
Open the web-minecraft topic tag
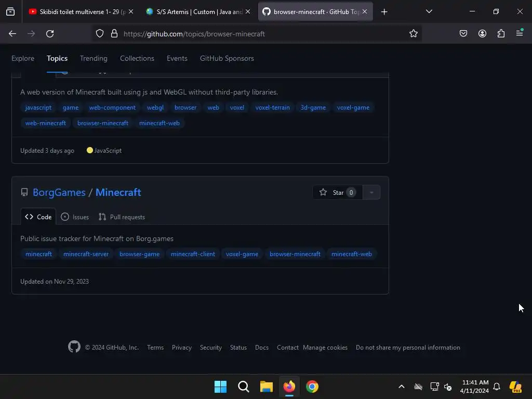point(46,123)
